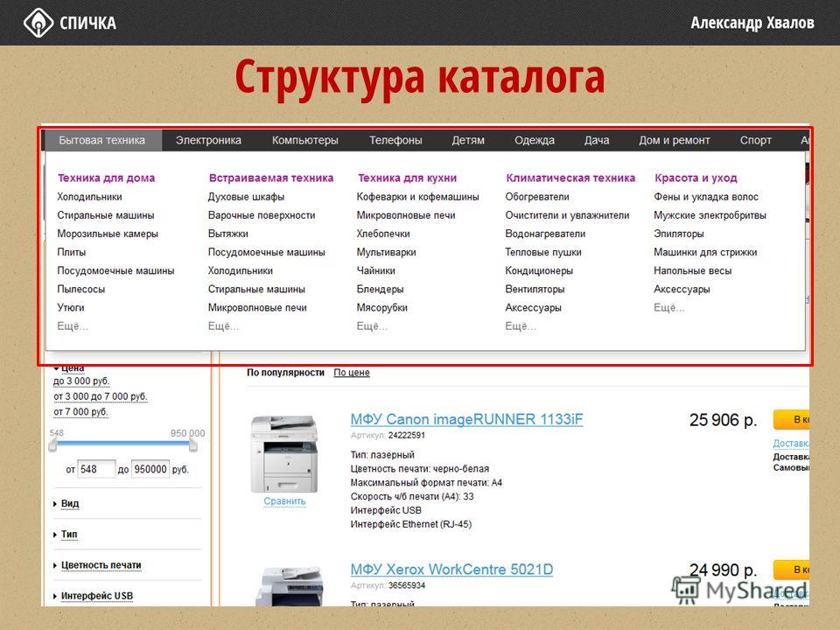Filter price от 3 000 до 7 000 руб.

[x=100, y=396]
